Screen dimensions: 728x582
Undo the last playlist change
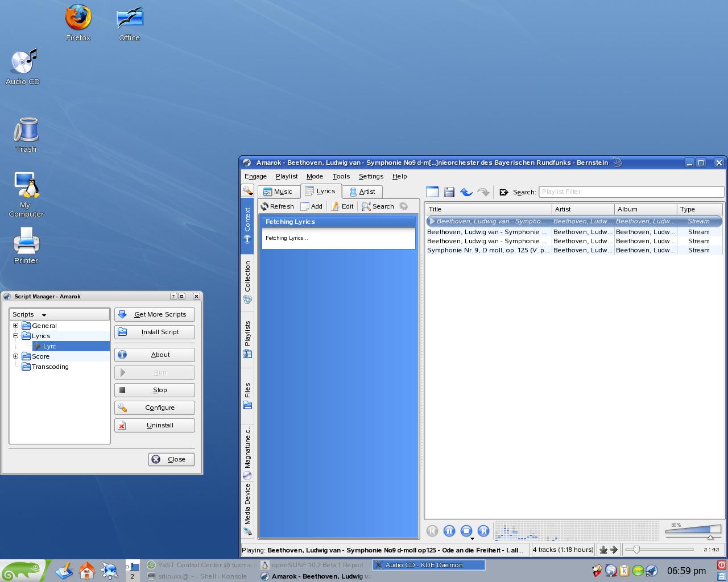pos(466,192)
